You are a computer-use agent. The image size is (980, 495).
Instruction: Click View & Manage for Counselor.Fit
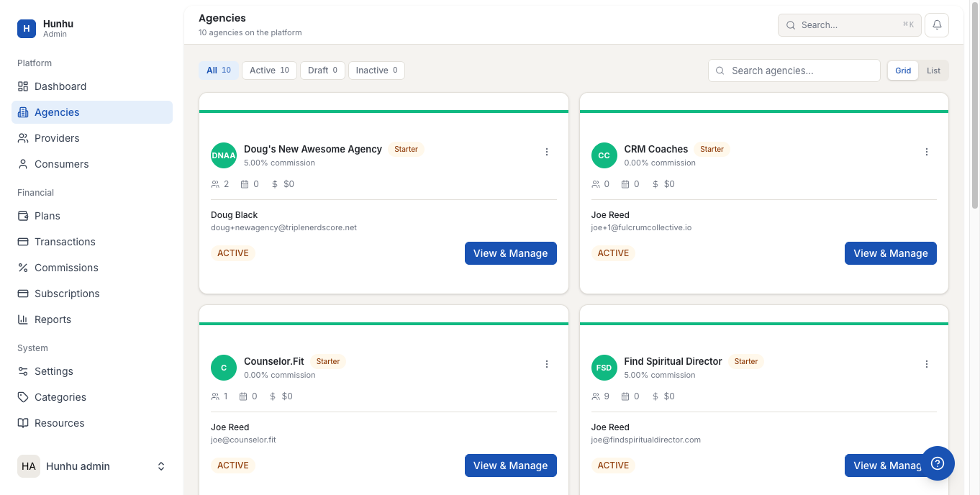click(x=511, y=466)
